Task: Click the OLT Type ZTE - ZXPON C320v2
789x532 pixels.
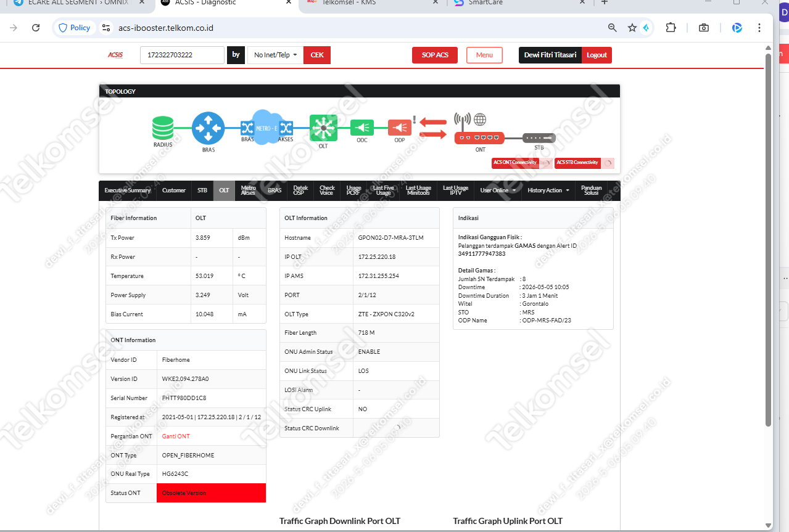Action: [x=386, y=314]
